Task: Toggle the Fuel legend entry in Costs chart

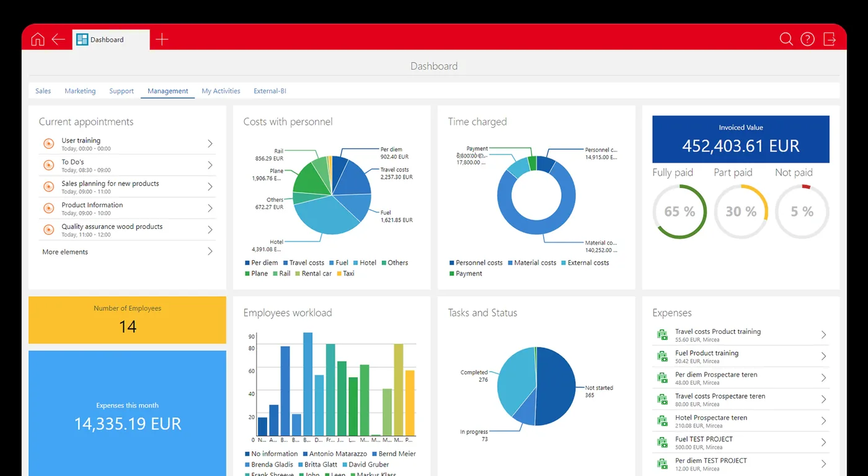Action: pos(339,263)
